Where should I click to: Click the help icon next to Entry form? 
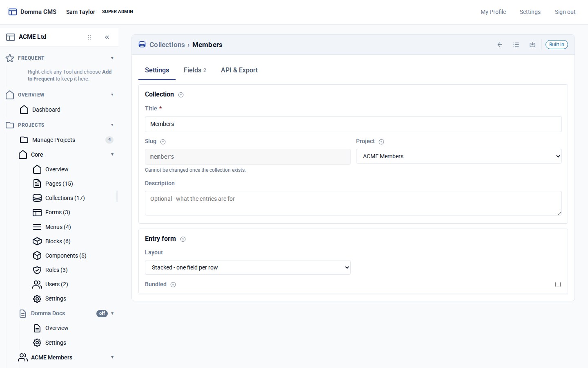183,239
